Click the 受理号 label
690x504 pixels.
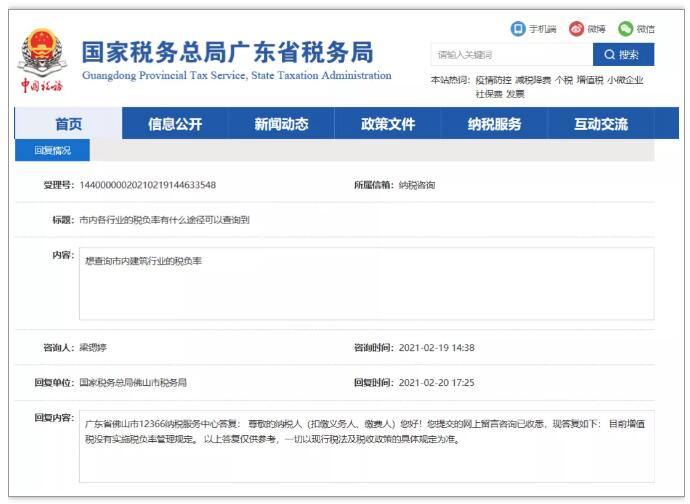(x=59, y=185)
